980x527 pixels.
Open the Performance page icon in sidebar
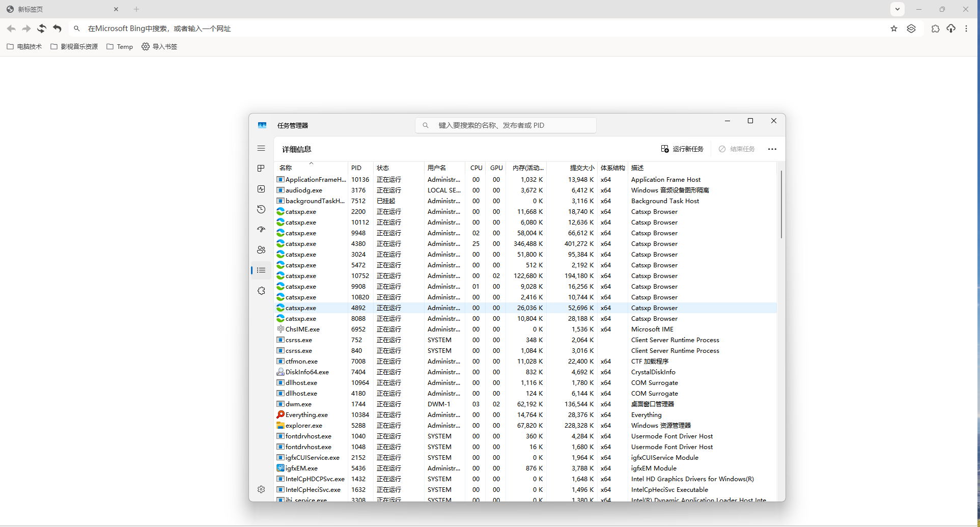(261, 189)
